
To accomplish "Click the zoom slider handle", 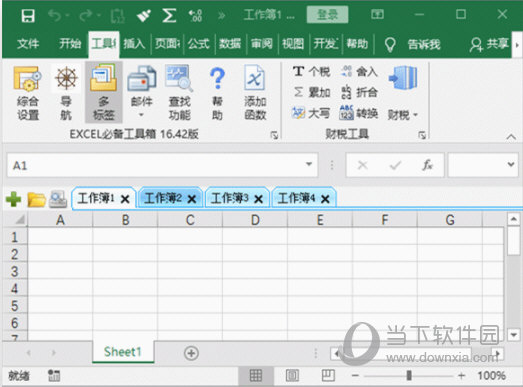I will tap(409, 376).
